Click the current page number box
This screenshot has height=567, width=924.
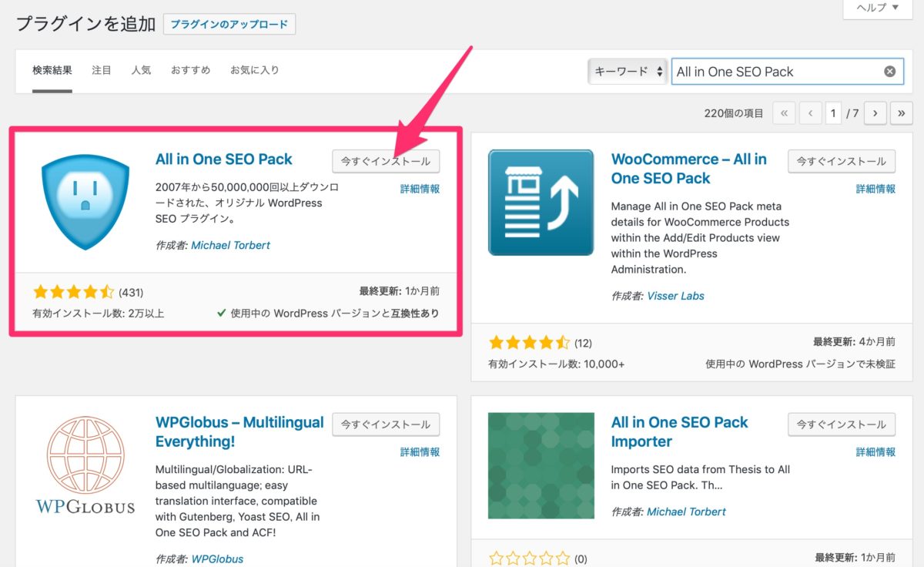coord(833,113)
